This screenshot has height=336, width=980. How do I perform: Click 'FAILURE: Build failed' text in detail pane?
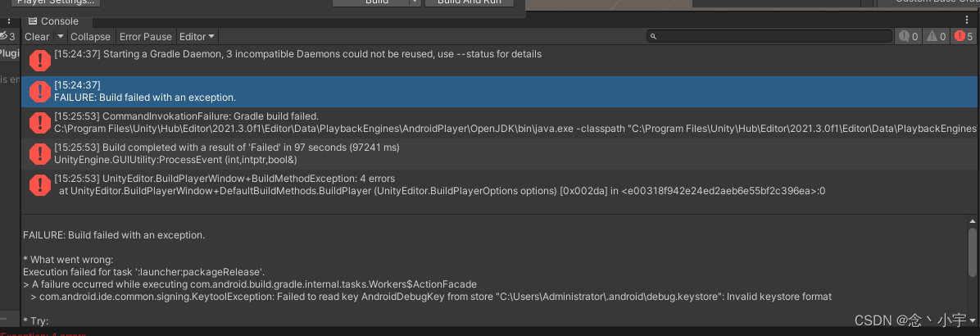click(x=114, y=235)
